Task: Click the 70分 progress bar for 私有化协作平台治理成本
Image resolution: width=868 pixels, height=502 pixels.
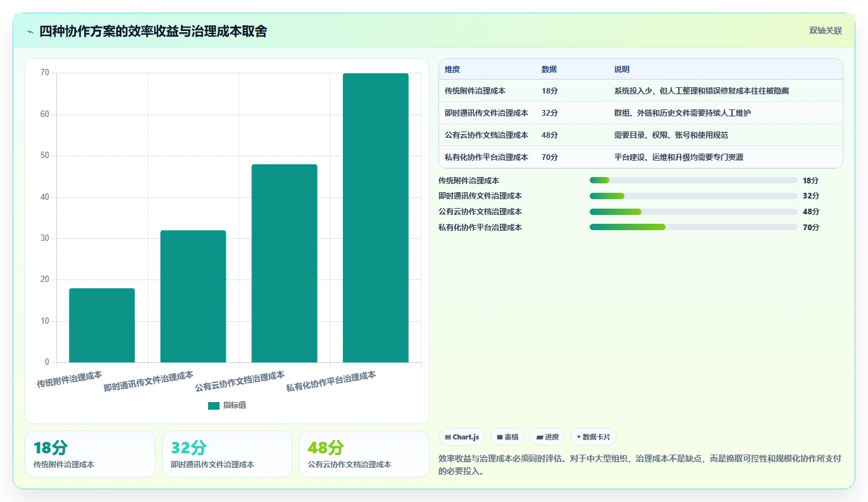Action: pyautogui.click(x=693, y=227)
